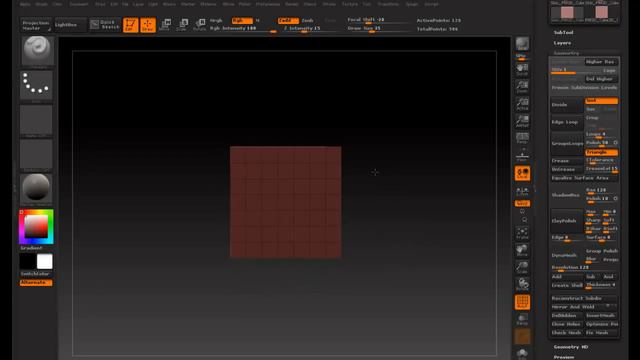
Task: Click the Higher Res button
Action: tap(601, 62)
